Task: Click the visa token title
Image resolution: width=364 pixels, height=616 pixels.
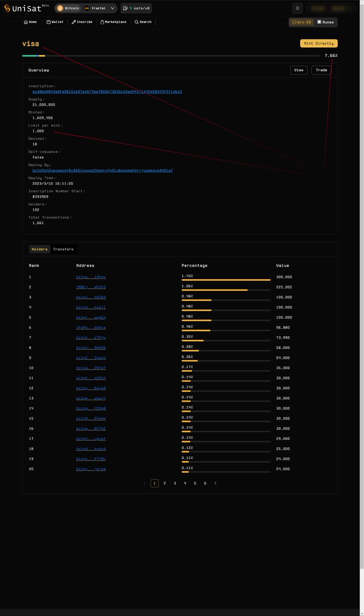Action: click(30, 44)
